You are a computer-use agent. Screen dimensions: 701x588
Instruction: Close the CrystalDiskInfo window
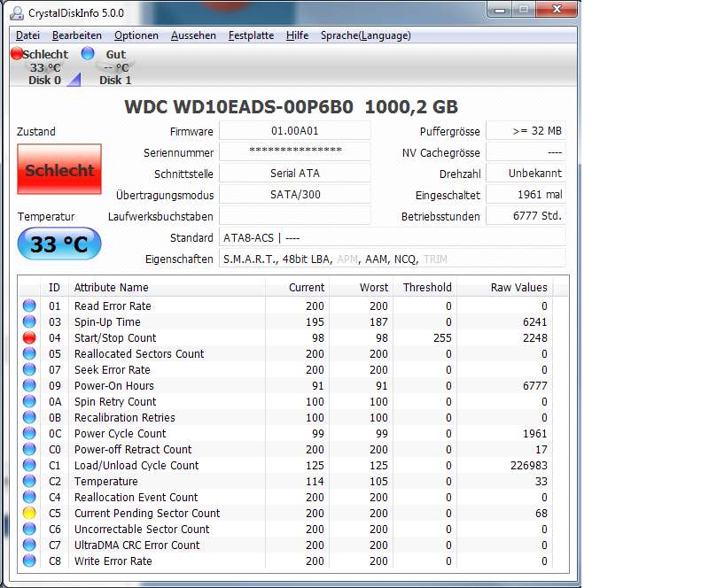(x=557, y=10)
